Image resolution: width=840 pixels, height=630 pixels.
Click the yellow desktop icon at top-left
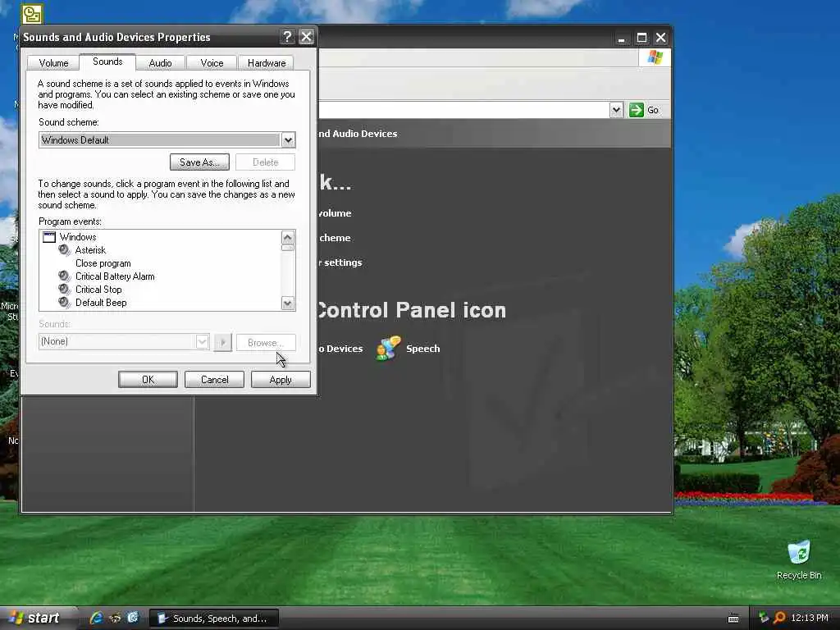[x=32, y=15]
